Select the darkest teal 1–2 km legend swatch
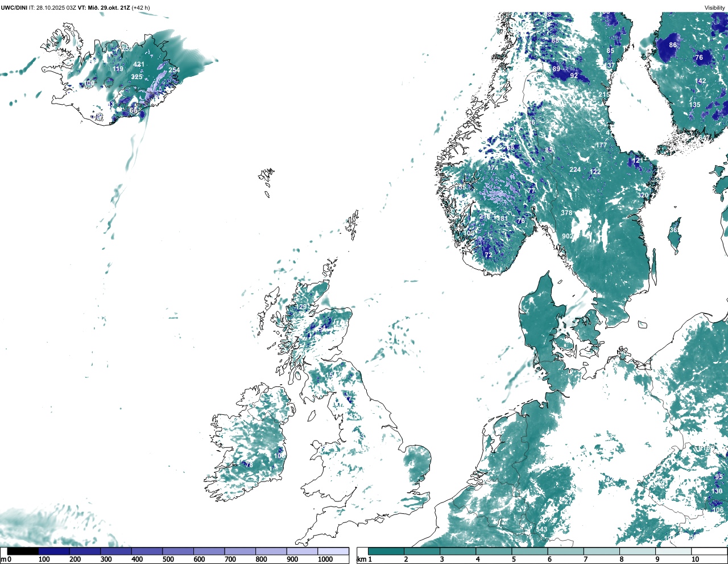 pyautogui.click(x=386, y=551)
